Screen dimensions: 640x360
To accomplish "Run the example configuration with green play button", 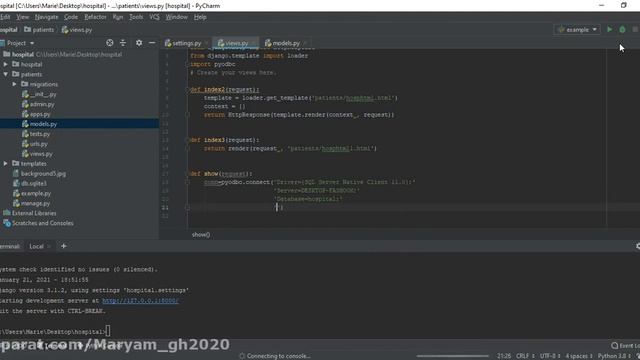I will (609, 29).
